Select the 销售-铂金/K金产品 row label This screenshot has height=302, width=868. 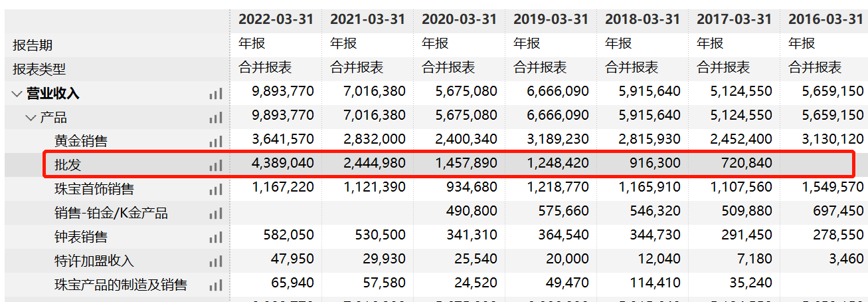pos(111,214)
